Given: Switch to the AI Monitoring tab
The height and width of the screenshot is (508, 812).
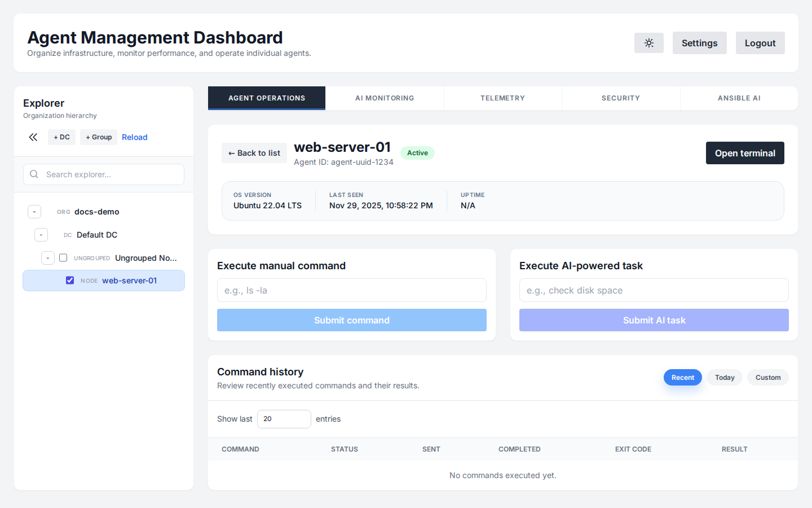Looking at the screenshot, I should tap(385, 98).
